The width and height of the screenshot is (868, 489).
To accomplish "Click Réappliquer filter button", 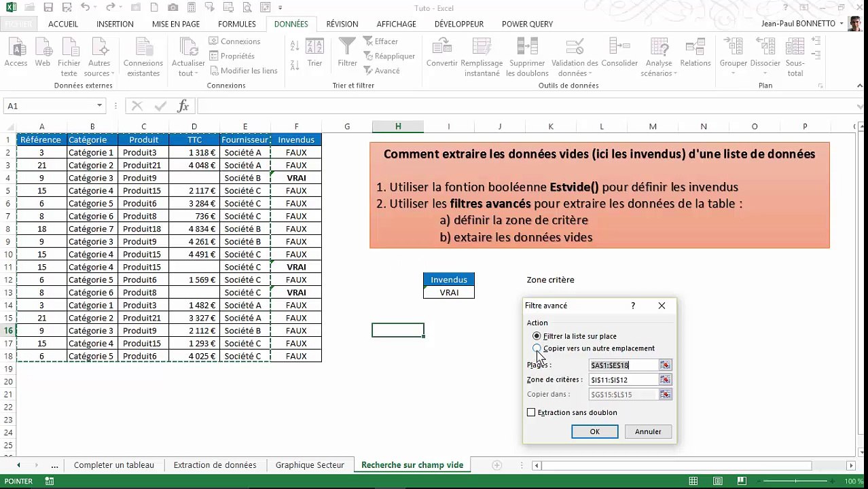I will coord(389,56).
